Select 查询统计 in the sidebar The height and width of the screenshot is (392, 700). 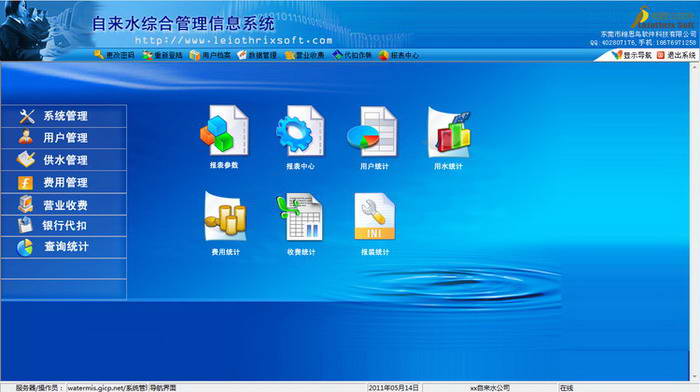pos(64,247)
